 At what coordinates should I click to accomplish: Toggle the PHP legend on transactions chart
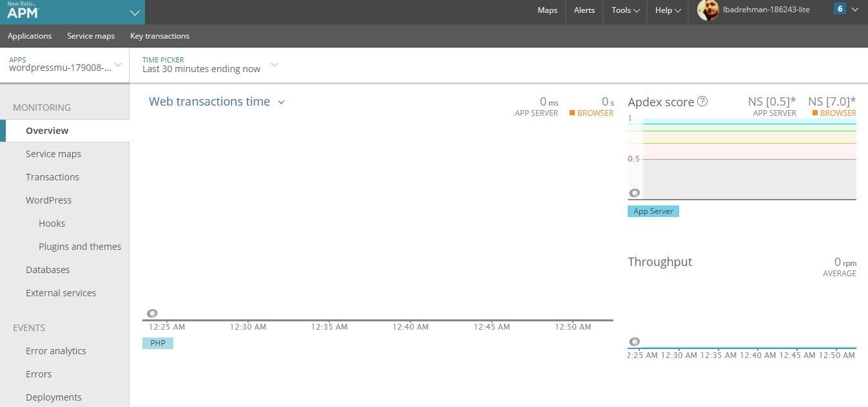(x=158, y=343)
